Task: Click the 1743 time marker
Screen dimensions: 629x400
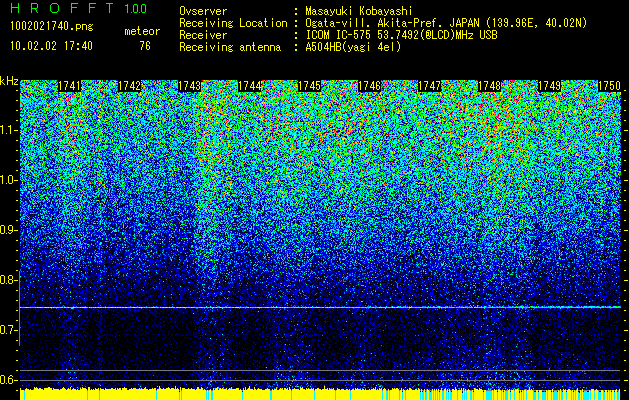Action: (x=189, y=86)
